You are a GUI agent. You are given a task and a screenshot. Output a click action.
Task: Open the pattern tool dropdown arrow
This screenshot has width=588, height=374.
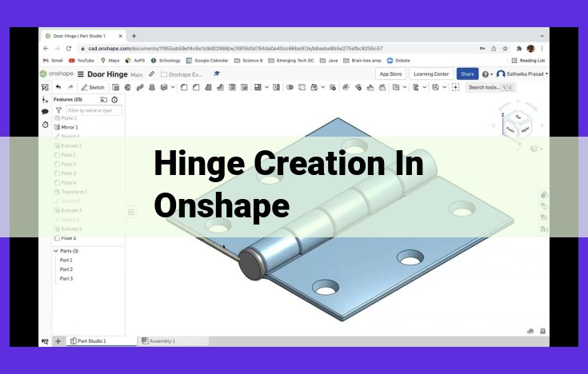point(266,87)
